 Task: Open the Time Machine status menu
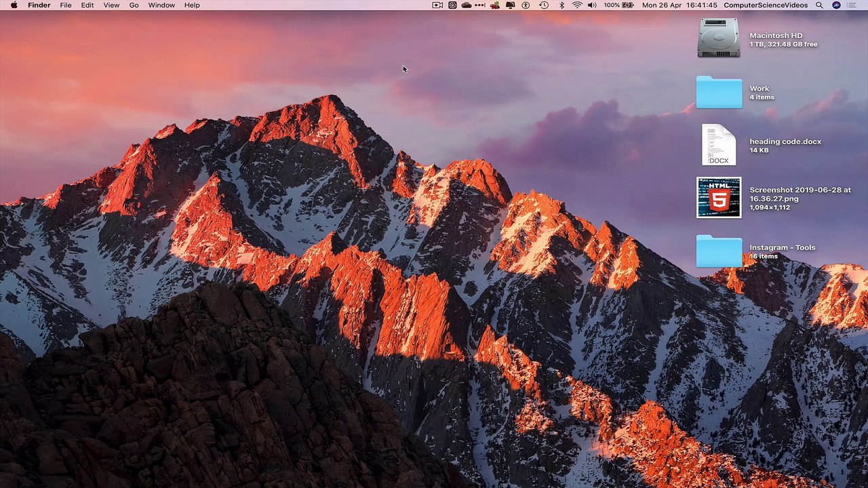click(x=543, y=5)
